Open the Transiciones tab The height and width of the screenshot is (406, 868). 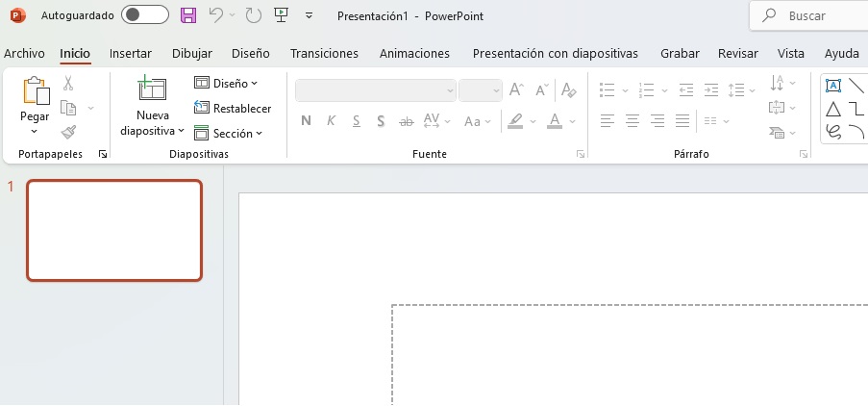[324, 54]
